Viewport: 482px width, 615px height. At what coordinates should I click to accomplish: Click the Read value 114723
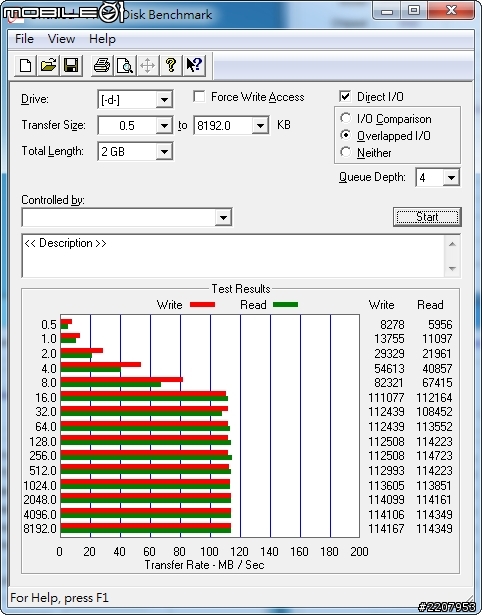tap(435, 455)
